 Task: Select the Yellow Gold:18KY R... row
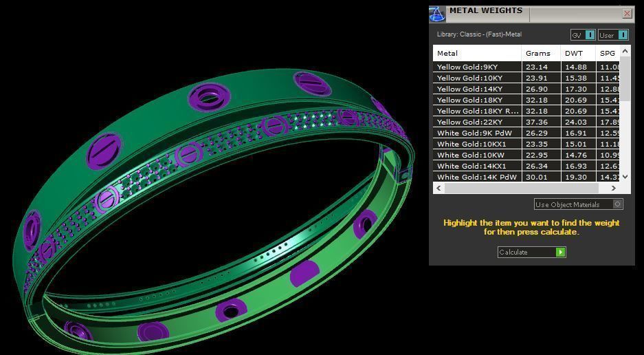(x=526, y=111)
